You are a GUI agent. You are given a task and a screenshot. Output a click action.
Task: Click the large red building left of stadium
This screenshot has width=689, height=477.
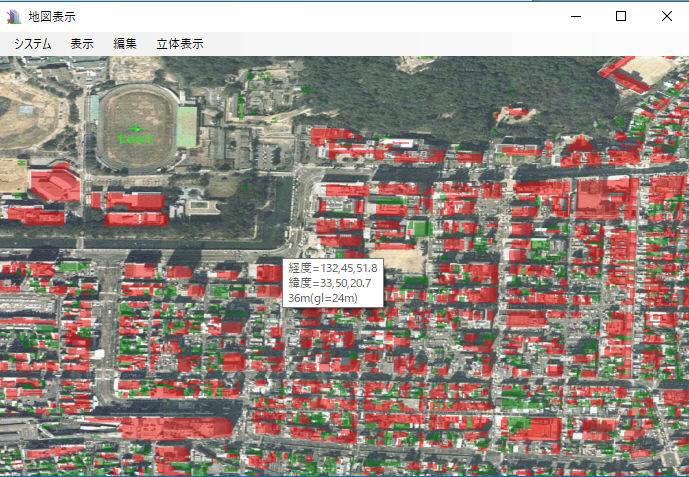(54, 185)
